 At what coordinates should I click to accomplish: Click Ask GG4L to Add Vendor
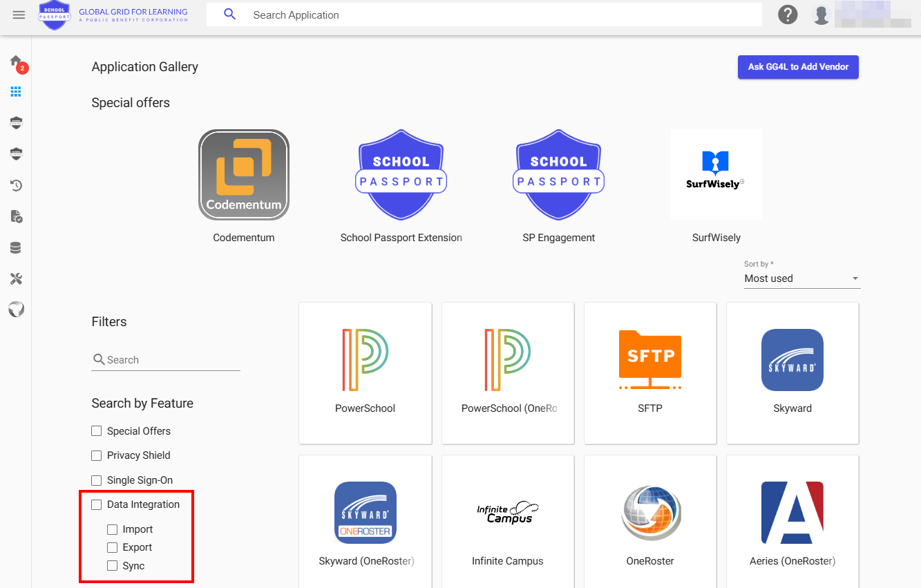click(x=798, y=67)
